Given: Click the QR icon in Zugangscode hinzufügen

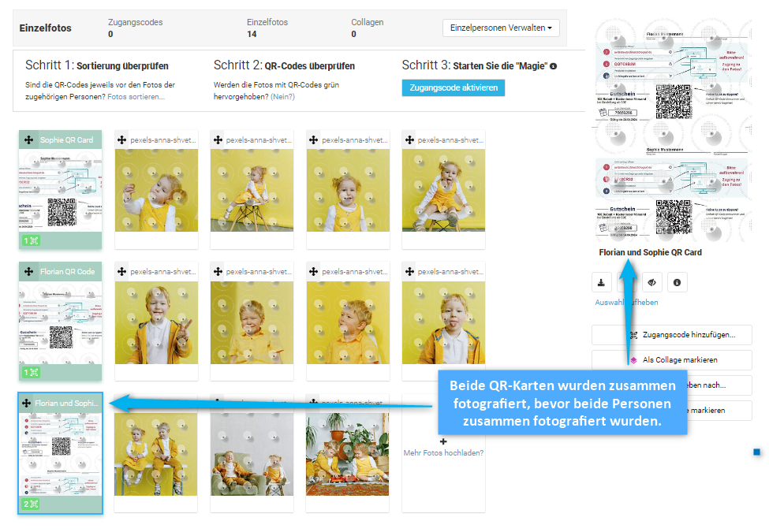Looking at the screenshot, I should click(x=633, y=335).
